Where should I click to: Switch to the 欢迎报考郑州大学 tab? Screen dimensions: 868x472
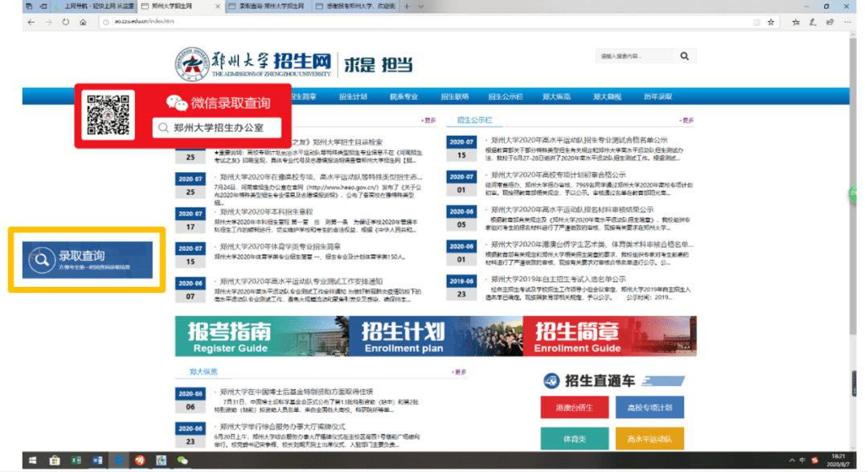pyautogui.click(x=355, y=6)
